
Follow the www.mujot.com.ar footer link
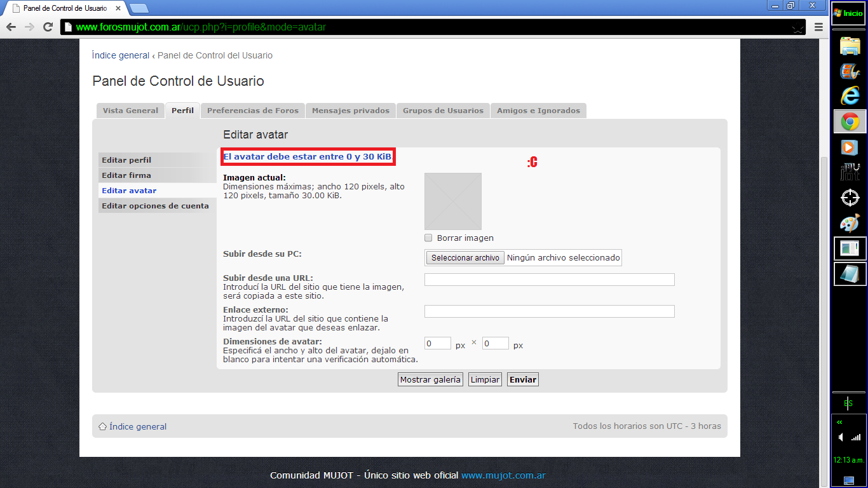coord(503,475)
